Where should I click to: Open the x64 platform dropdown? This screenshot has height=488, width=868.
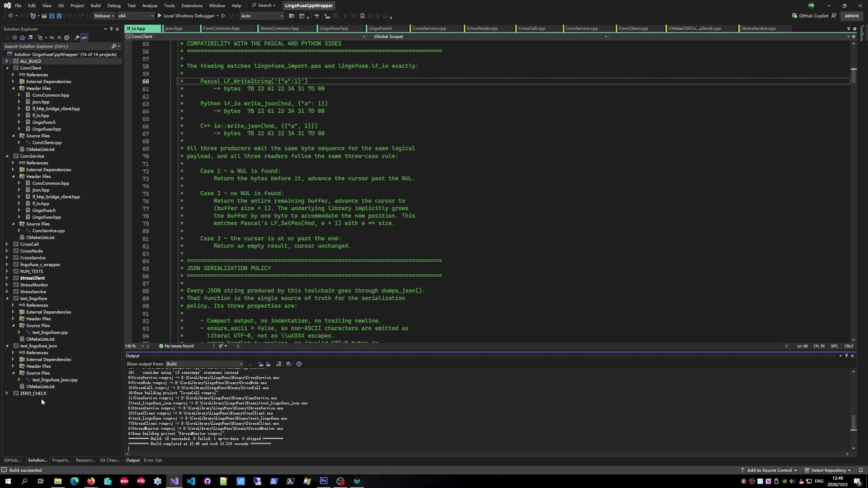(136, 16)
